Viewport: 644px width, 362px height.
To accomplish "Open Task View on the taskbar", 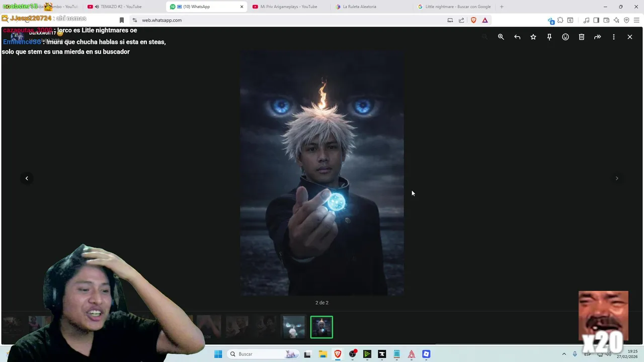I will [307, 354].
